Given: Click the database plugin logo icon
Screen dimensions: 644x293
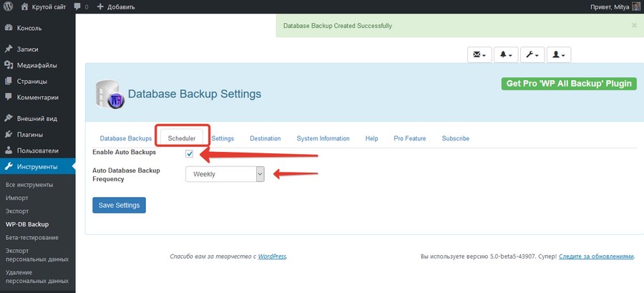Looking at the screenshot, I should [x=109, y=94].
